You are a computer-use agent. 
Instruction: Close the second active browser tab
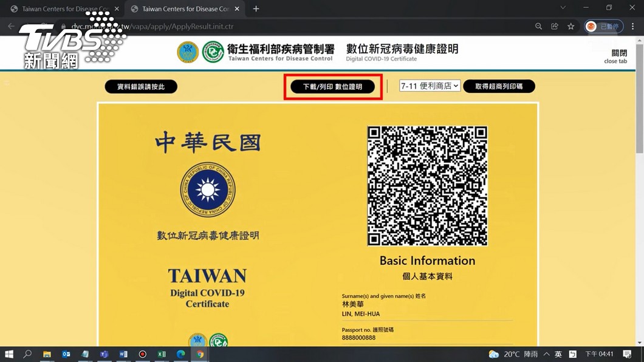click(237, 9)
